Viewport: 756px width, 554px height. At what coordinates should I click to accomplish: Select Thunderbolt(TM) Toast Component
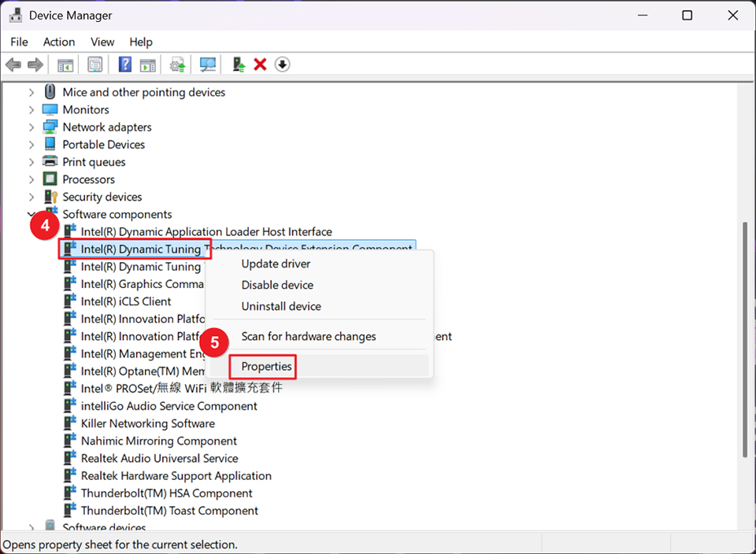pyautogui.click(x=170, y=511)
